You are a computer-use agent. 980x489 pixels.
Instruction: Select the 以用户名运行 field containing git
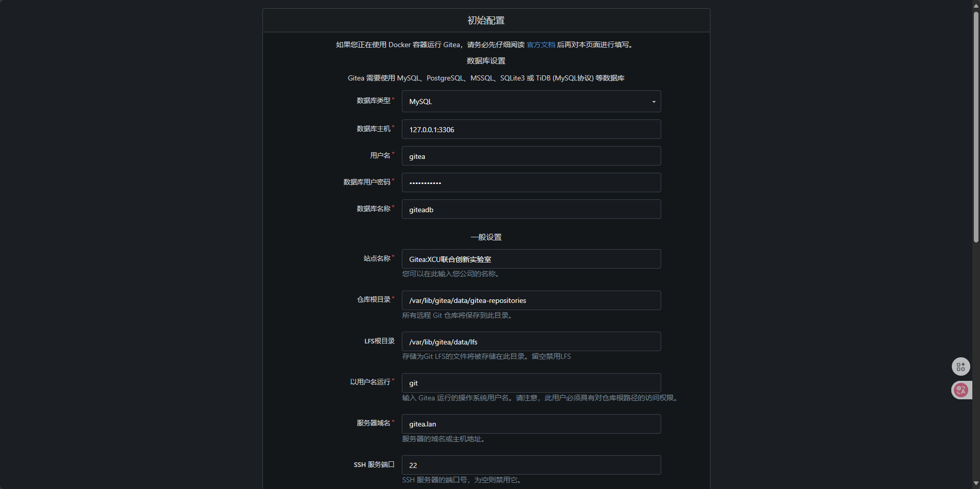point(531,383)
